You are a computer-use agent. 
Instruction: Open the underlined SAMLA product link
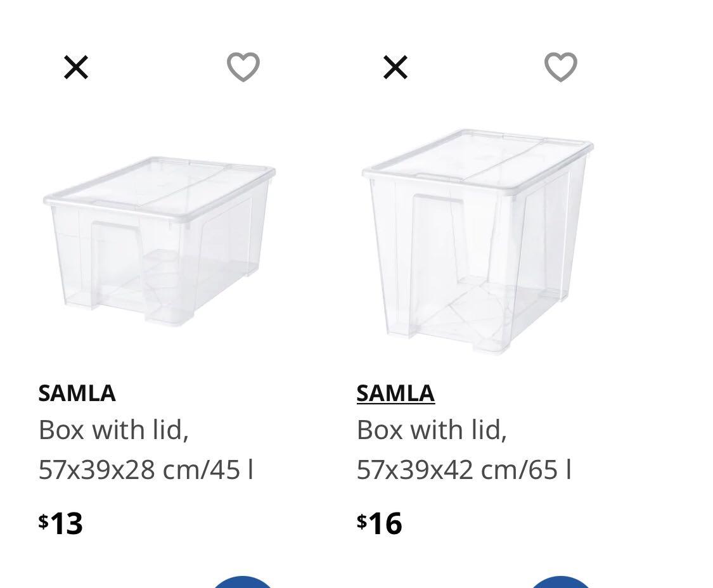point(395,393)
